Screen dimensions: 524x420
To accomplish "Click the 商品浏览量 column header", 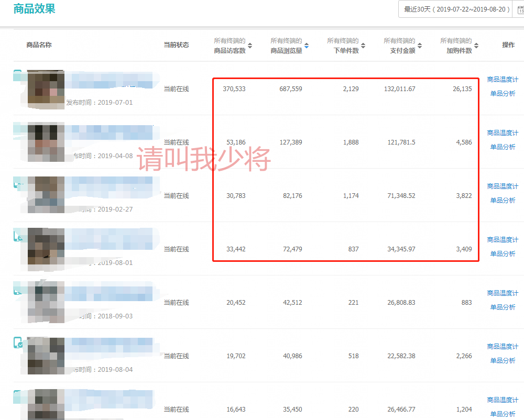I will pyautogui.click(x=286, y=51).
